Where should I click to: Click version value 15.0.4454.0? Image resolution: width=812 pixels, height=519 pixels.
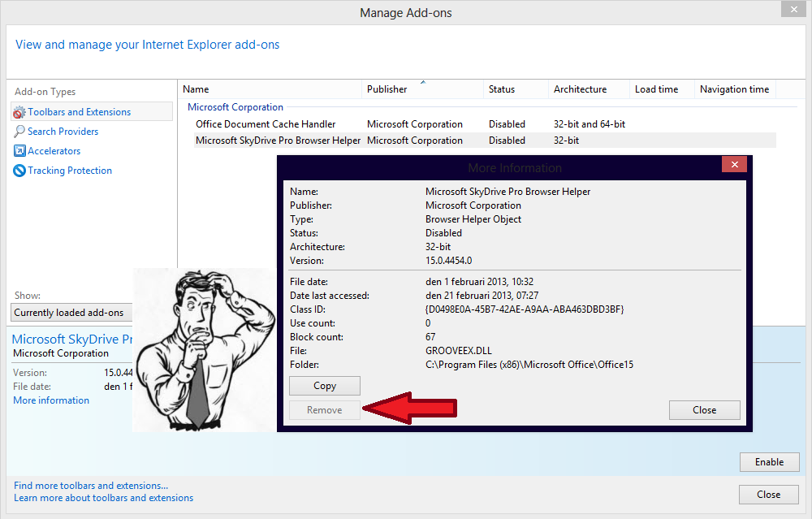coord(449,261)
